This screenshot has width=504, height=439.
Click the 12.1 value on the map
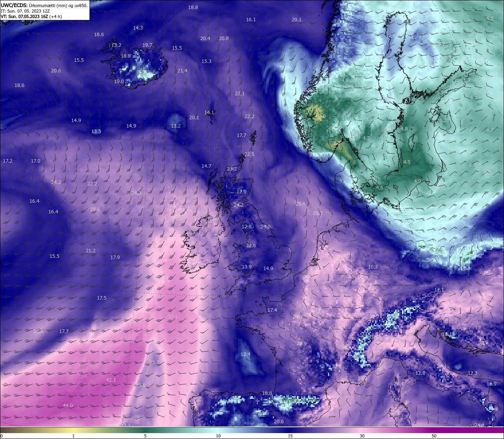point(439,289)
